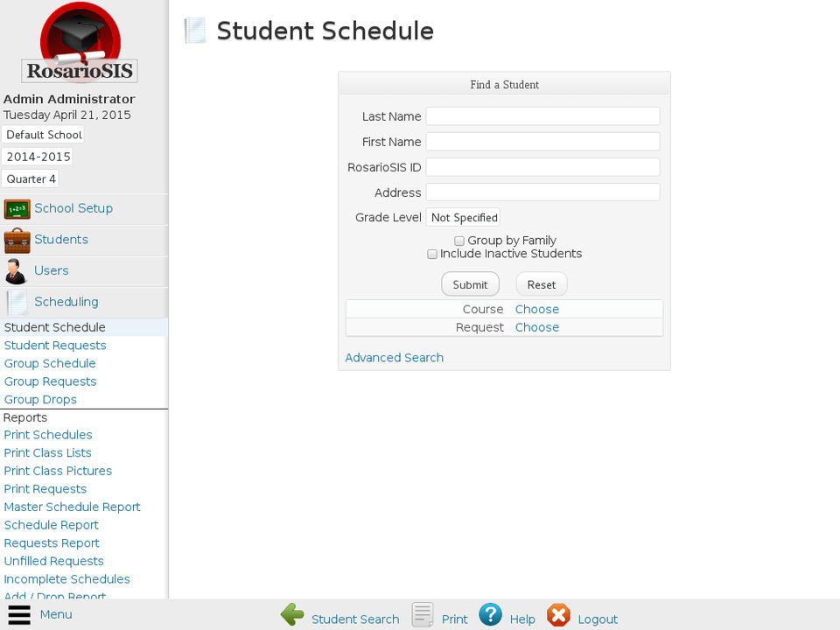This screenshot has height=630, width=840.
Task: Click the Logout text link
Action: [x=598, y=619]
